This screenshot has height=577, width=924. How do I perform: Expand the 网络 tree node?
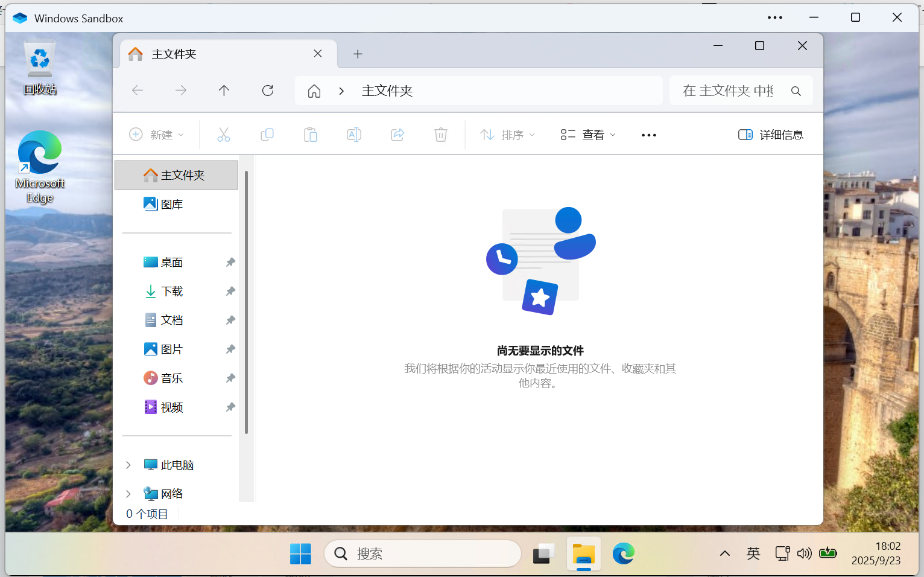coord(128,494)
